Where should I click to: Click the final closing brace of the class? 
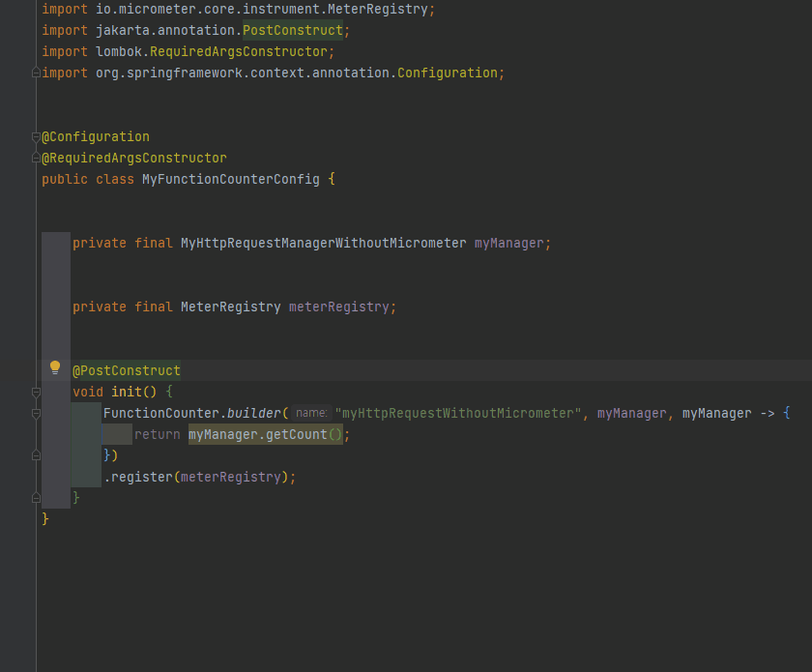(x=45, y=518)
